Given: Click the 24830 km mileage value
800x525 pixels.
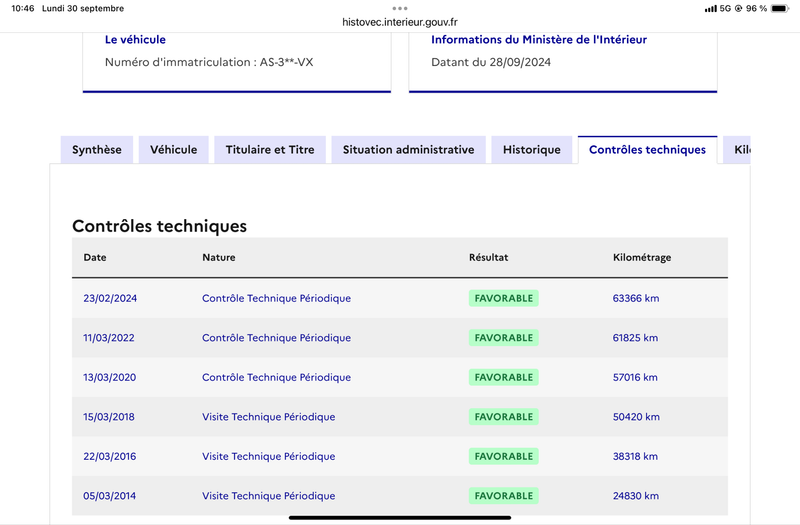Looking at the screenshot, I should (x=636, y=496).
